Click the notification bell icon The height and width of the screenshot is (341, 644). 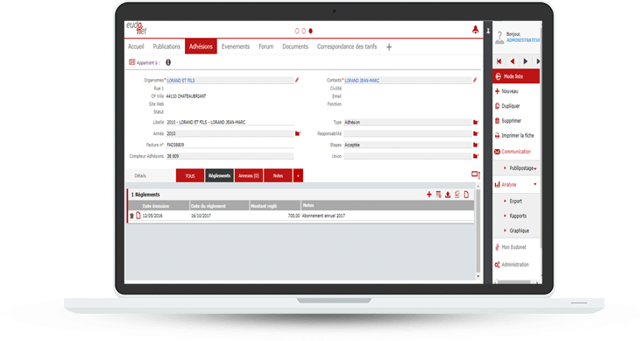tap(475, 30)
